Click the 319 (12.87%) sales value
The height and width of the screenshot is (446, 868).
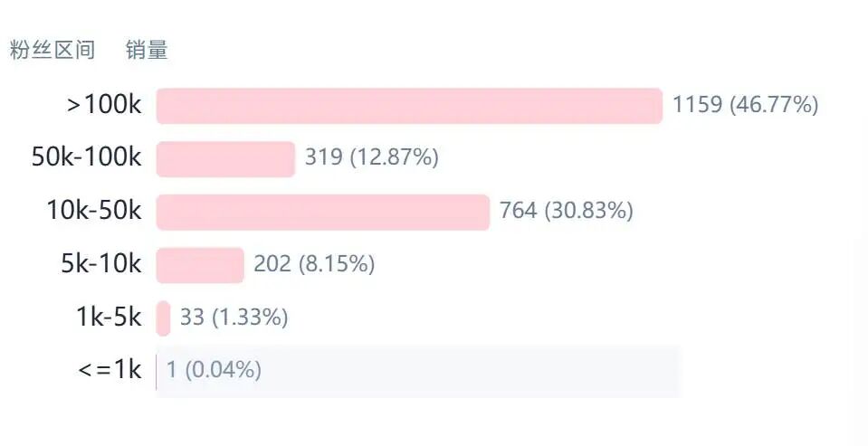(371, 157)
